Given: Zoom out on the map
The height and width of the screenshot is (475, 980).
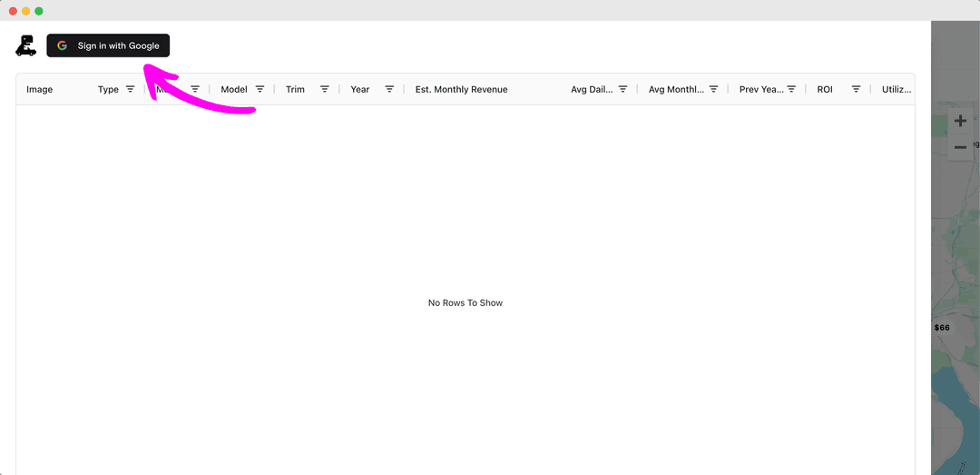Looking at the screenshot, I should click(x=960, y=147).
